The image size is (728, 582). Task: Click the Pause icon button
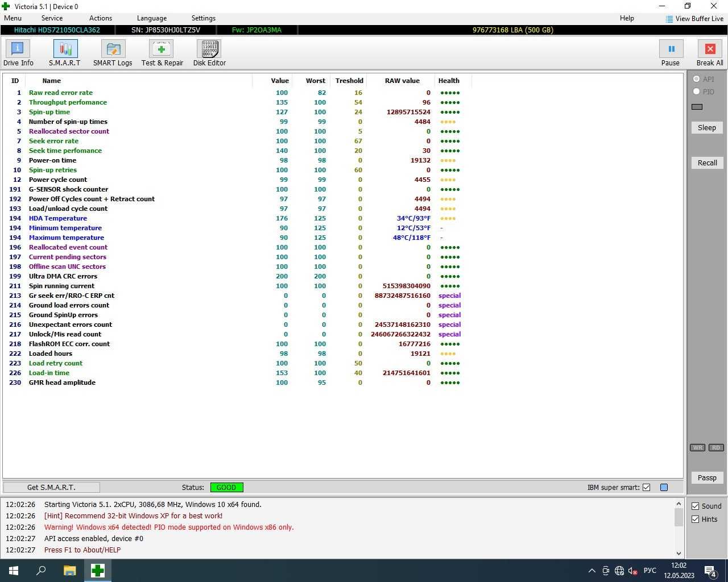[x=671, y=49]
